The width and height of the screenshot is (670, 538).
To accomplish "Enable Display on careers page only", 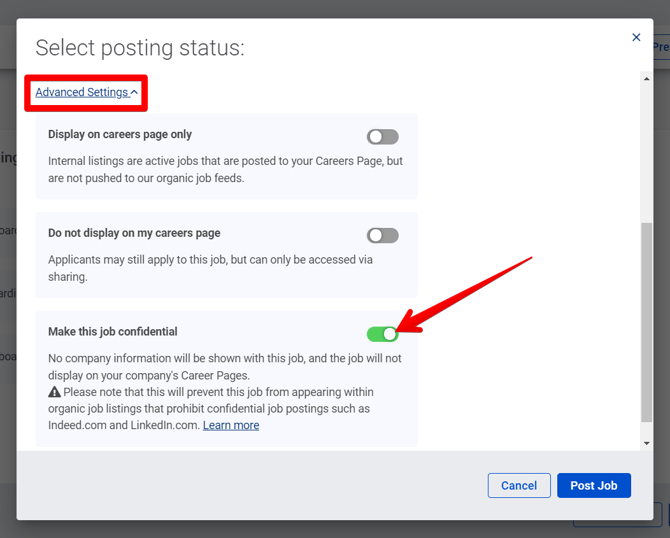I will [382, 137].
